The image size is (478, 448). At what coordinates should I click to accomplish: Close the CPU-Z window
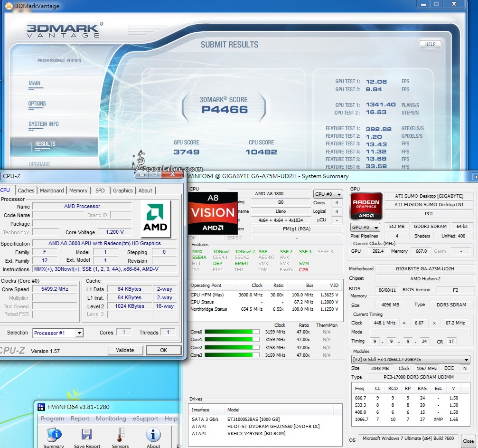pyautogui.click(x=172, y=174)
